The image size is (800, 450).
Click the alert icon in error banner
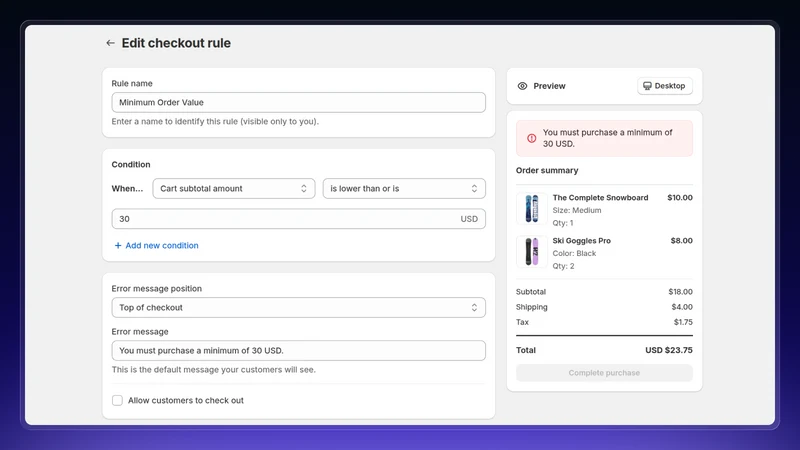tap(532, 138)
